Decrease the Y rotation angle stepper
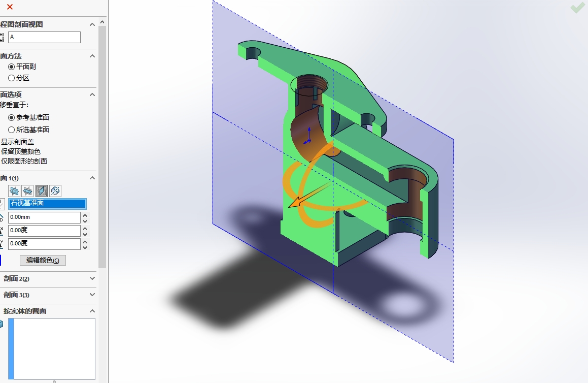This screenshot has width=588, height=383. coord(85,247)
